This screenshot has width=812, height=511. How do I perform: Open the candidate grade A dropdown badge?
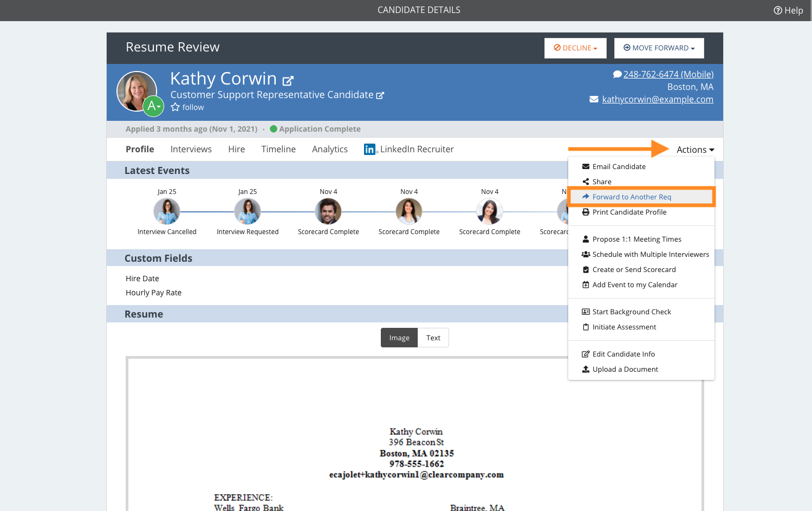click(x=153, y=106)
